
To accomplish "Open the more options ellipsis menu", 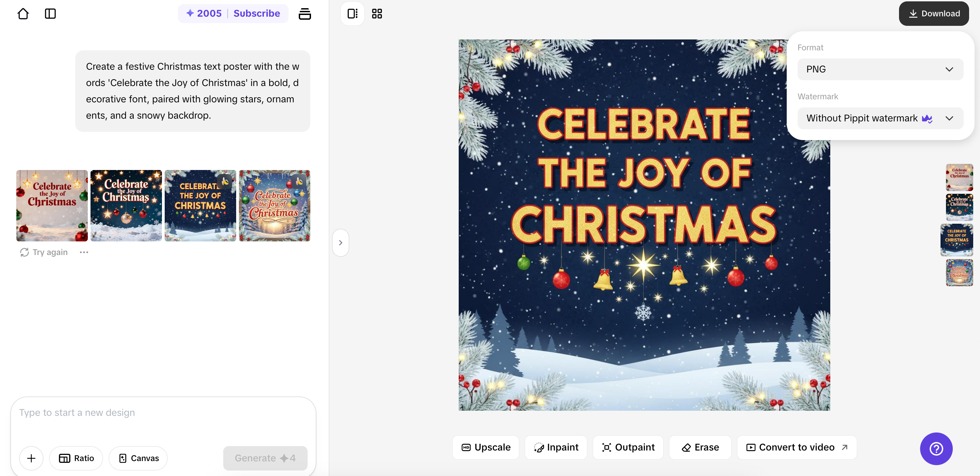I will pyautogui.click(x=84, y=252).
